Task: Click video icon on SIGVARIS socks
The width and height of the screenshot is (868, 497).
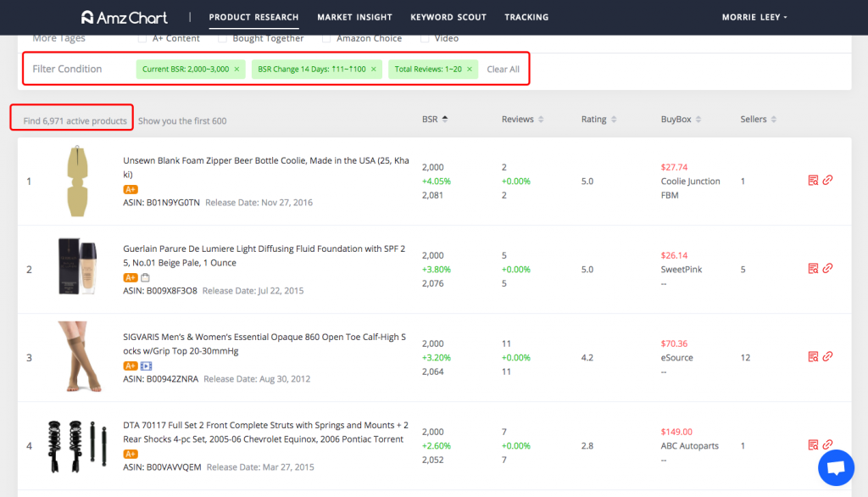Action: click(146, 366)
